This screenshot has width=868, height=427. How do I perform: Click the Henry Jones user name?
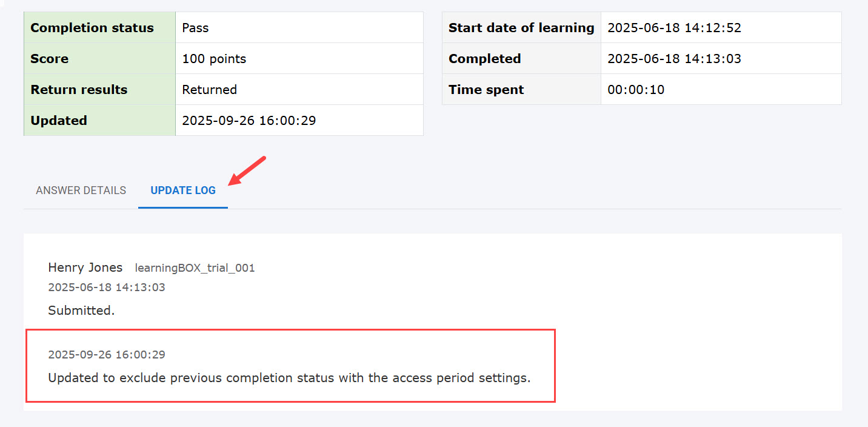coord(85,267)
